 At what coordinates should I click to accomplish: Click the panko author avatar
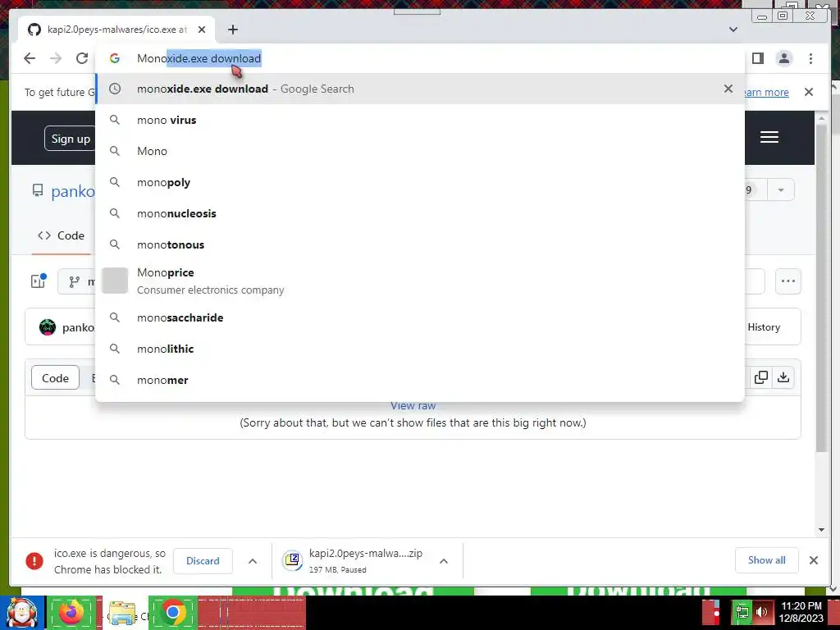pos(48,327)
